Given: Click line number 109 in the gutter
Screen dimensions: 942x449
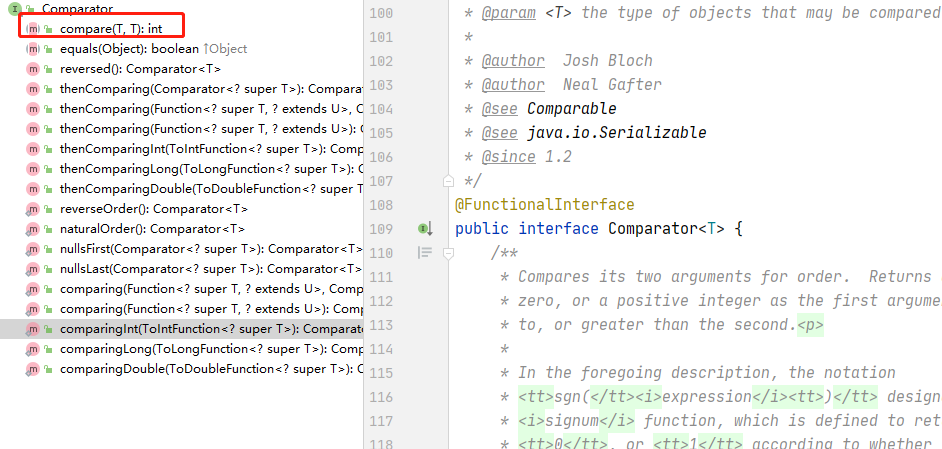Looking at the screenshot, I should pos(380,229).
